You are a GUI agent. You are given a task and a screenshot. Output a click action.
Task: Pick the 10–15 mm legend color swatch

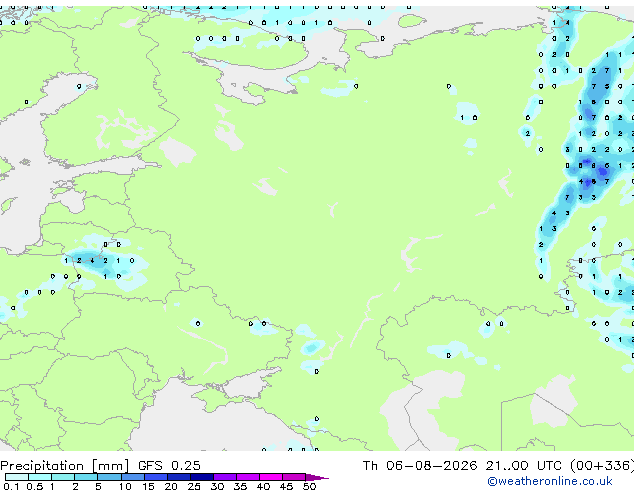(133, 477)
